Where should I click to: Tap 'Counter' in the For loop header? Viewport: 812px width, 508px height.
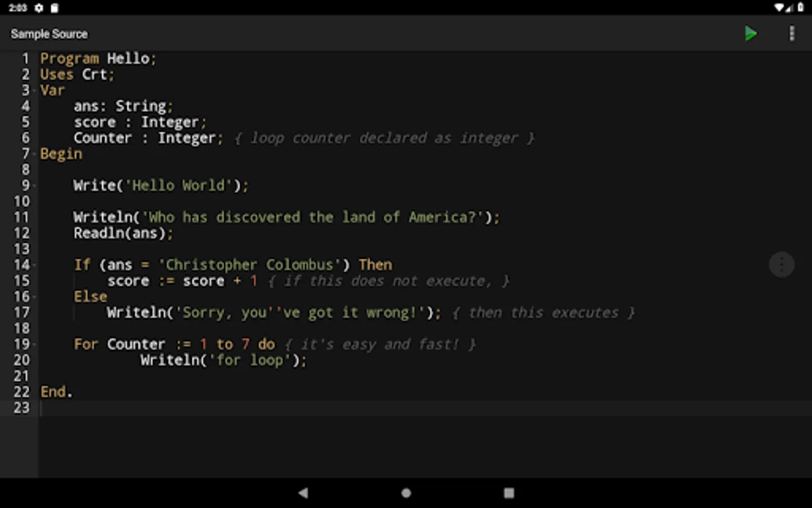click(x=136, y=344)
